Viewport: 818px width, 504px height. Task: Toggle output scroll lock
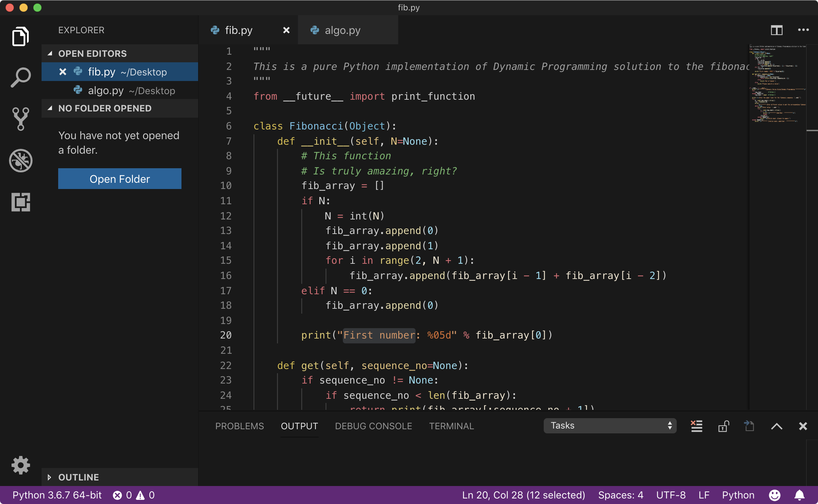(x=723, y=426)
